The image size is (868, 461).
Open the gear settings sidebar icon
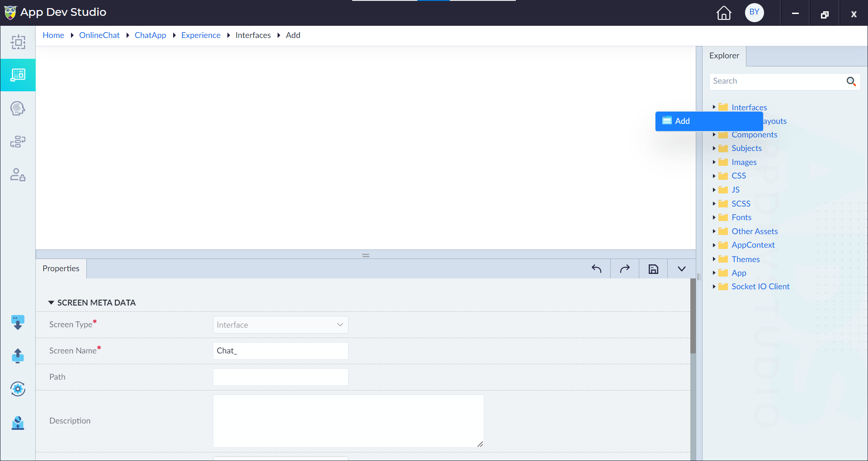[18, 389]
